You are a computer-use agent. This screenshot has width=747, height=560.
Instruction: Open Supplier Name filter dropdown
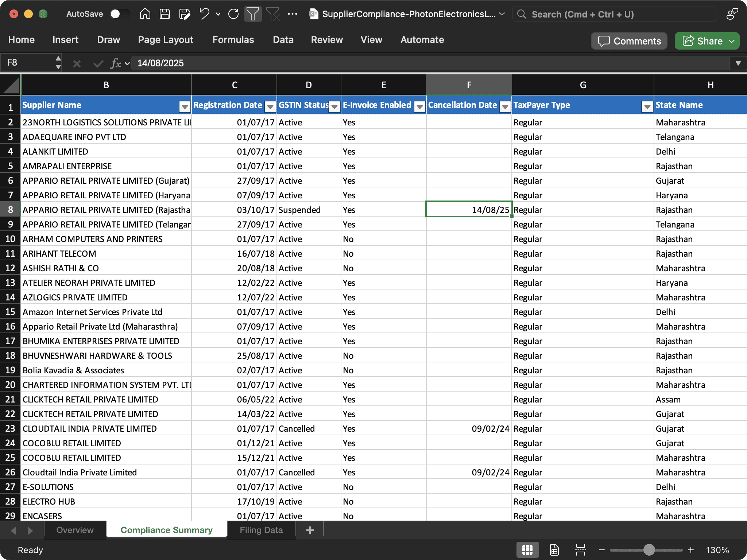click(x=185, y=107)
